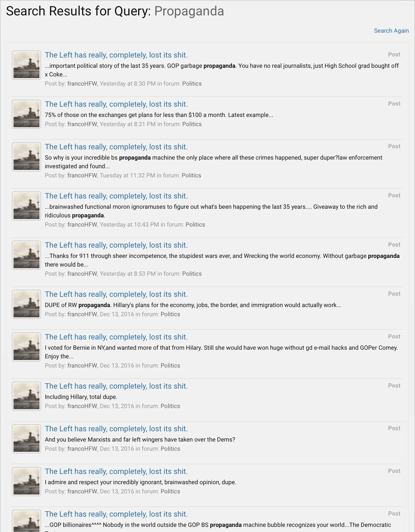
Task: Select avatar beside the 8:53 PM post
Action: [x=26, y=255]
